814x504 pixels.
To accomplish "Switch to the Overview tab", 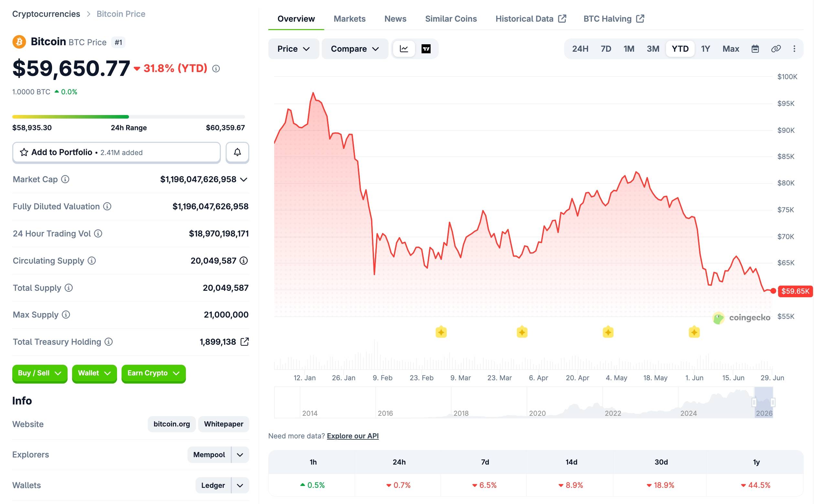I will pyautogui.click(x=296, y=19).
